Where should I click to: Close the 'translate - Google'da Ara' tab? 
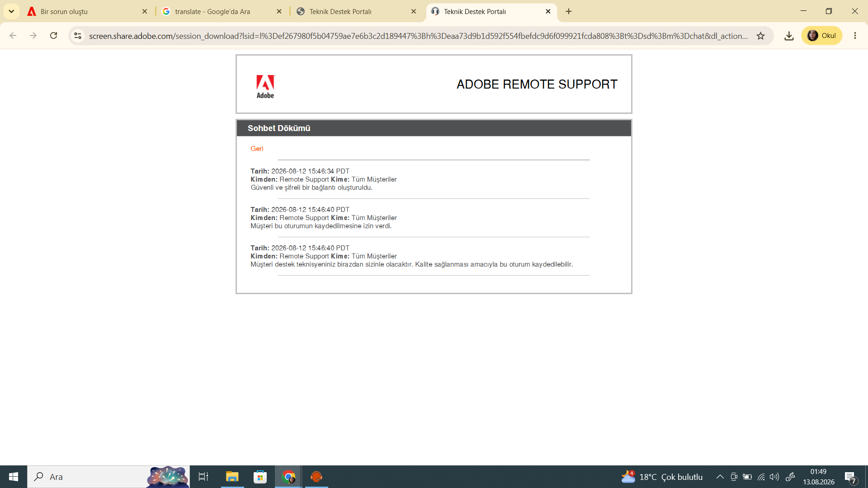(279, 11)
